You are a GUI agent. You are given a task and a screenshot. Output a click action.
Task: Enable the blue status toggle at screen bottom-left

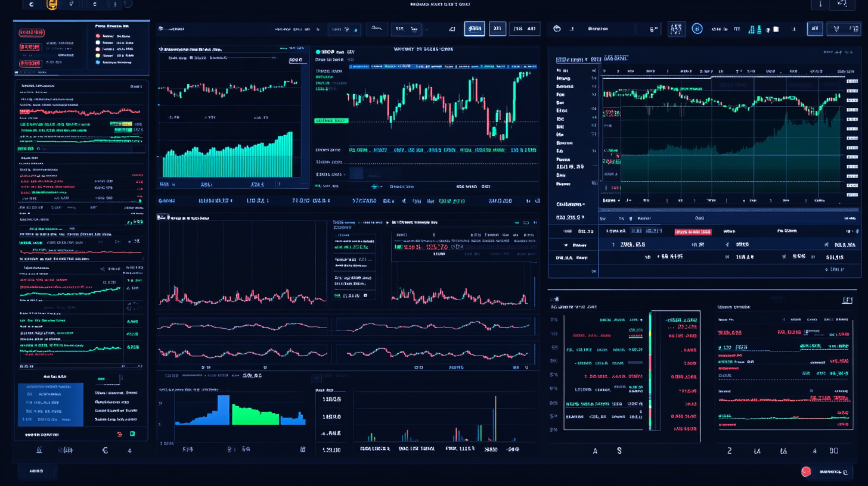click(x=36, y=471)
